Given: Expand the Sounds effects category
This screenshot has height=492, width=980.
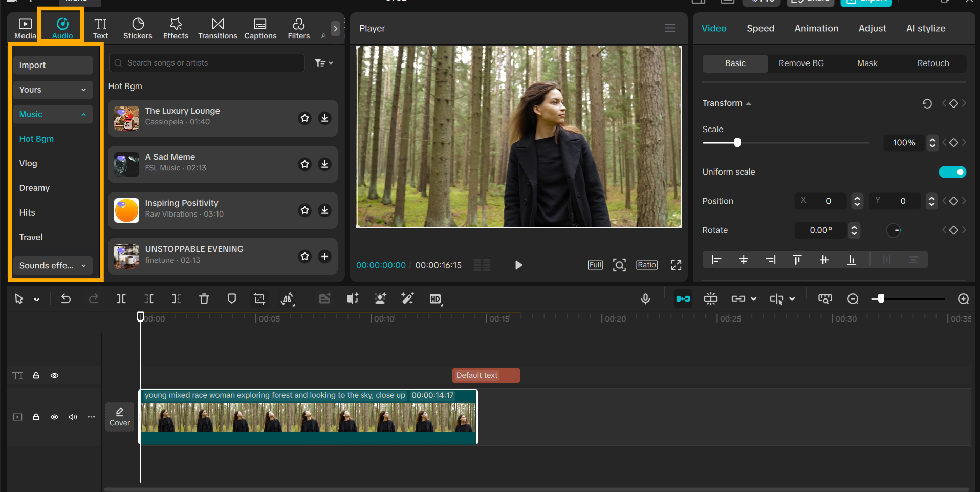Looking at the screenshot, I should [x=53, y=266].
